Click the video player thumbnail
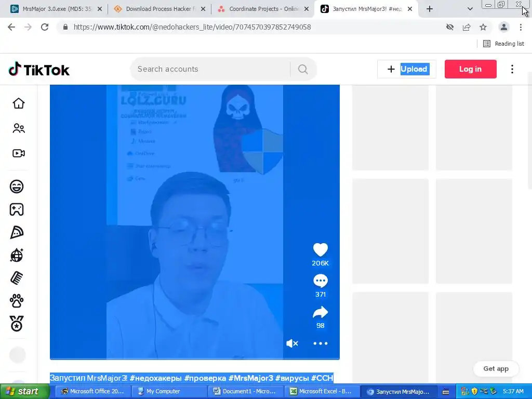Screen dimensions: 532x399 tap(195, 222)
